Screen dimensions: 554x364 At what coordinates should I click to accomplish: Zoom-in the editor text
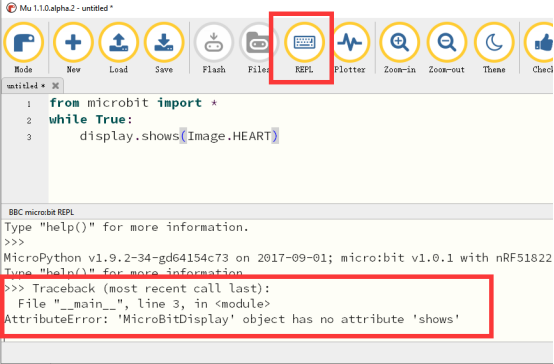(400, 48)
